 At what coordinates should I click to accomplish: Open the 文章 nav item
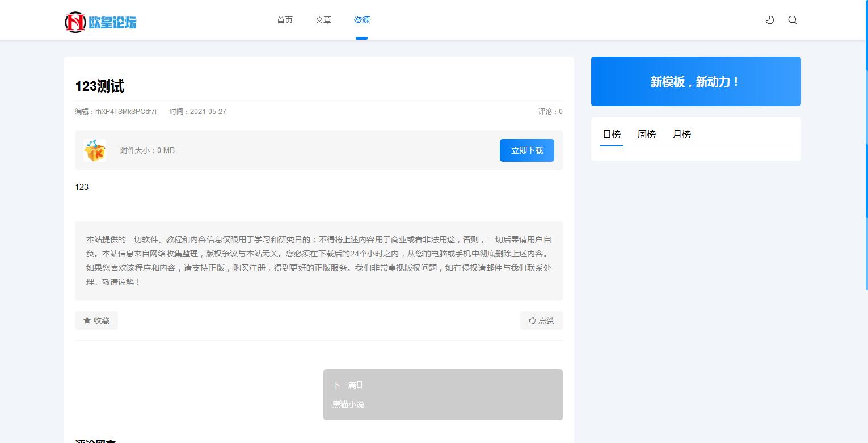point(323,20)
